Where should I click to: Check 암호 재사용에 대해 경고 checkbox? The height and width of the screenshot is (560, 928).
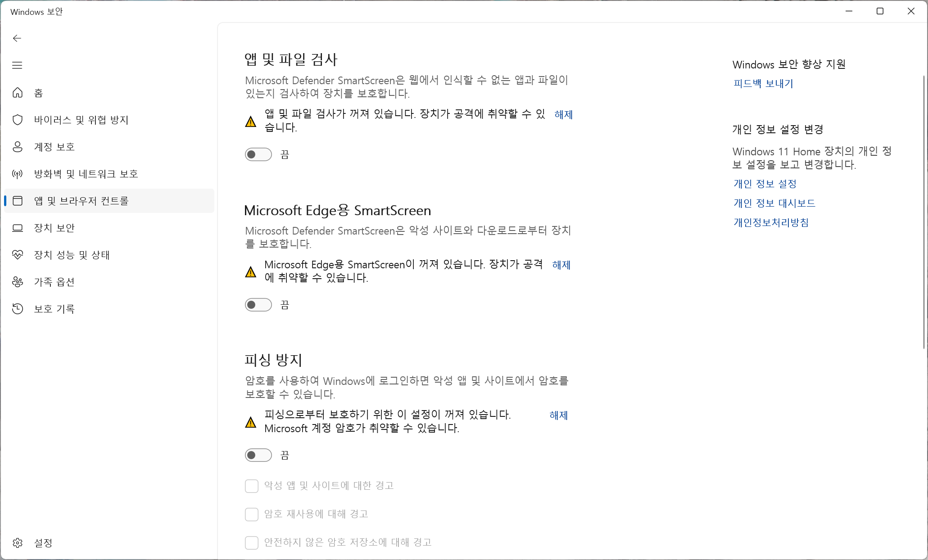coord(251,514)
